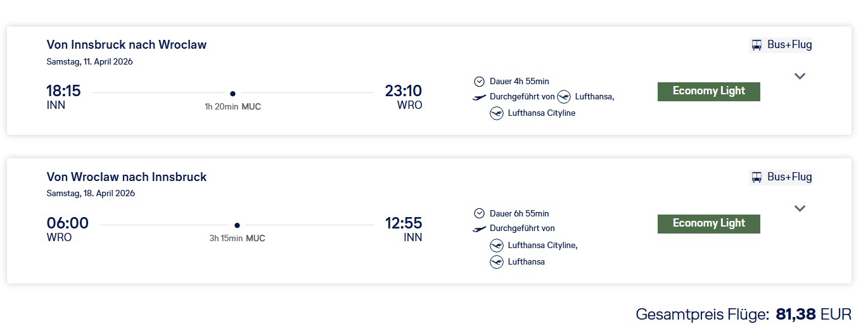Click the bus icon on Wroclaw–Innsbruck flight

coord(756,177)
